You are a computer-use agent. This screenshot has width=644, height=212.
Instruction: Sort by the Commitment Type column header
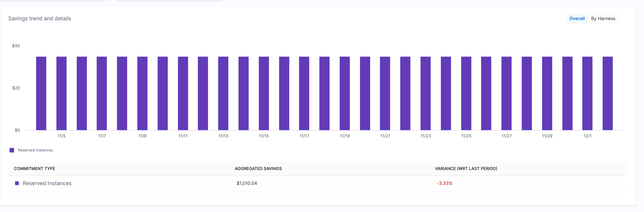[x=34, y=169]
